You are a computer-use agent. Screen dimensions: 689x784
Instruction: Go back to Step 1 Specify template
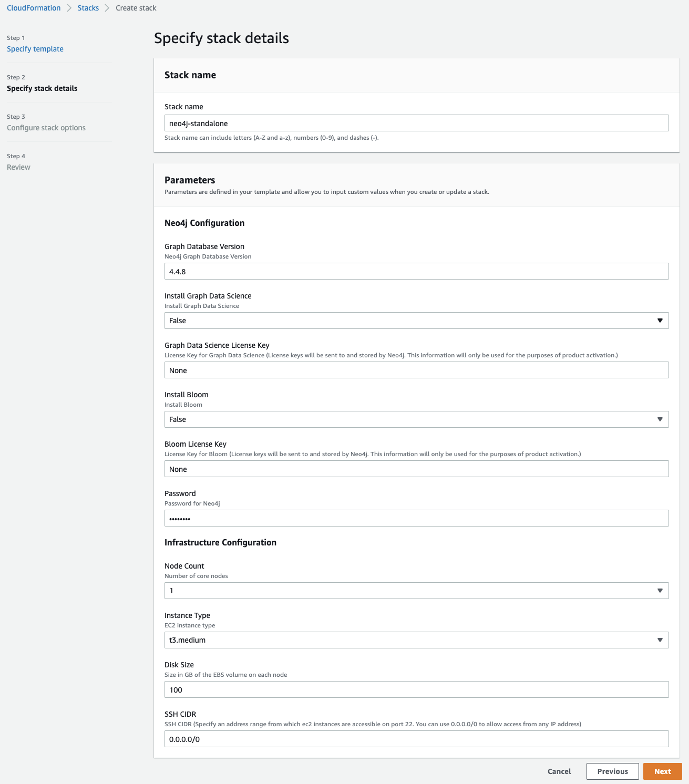coord(35,48)
